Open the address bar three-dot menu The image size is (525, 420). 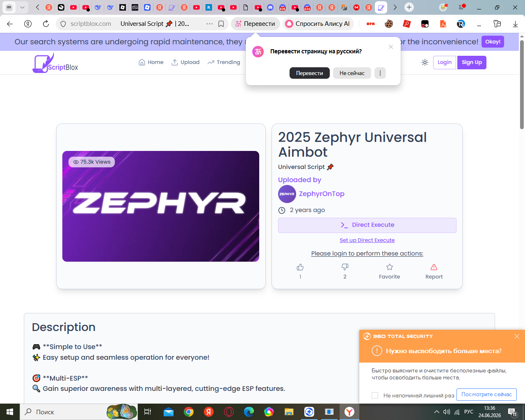210,24
